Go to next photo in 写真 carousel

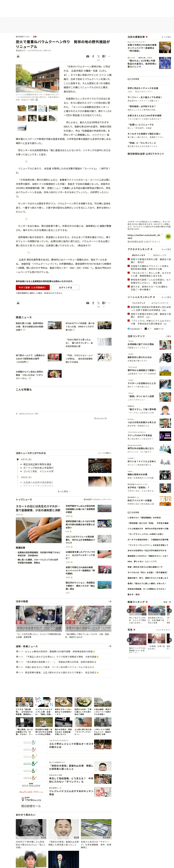point(170,640)
